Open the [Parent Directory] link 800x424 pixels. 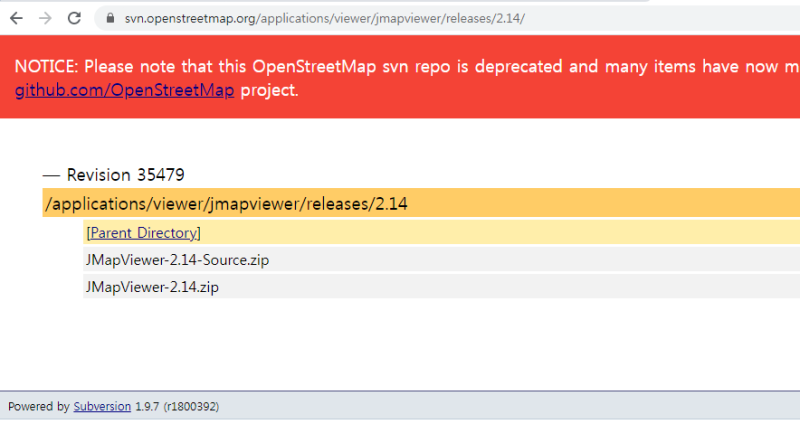pos(143,233)
